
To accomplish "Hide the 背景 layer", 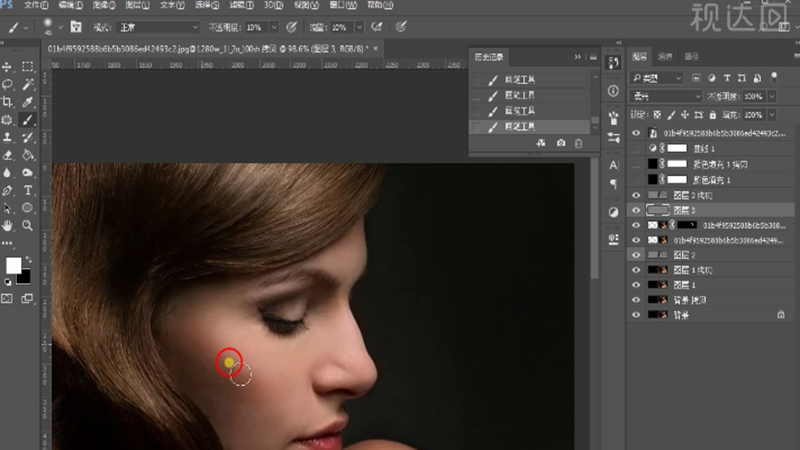I will click(x=636, y=315).
